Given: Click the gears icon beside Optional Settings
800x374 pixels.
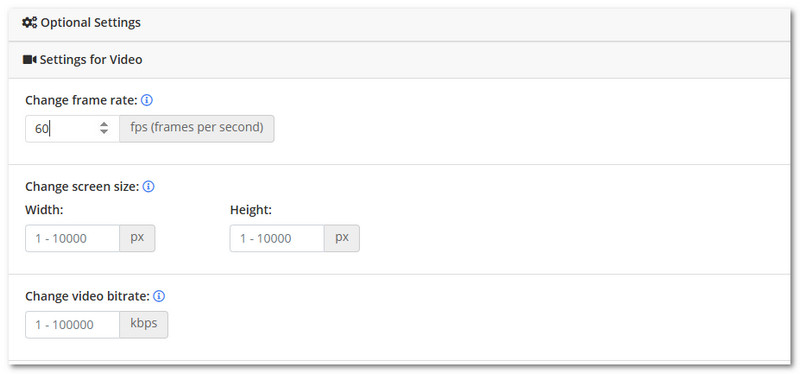Looking at the screenshot, I should tap(30, 22).
